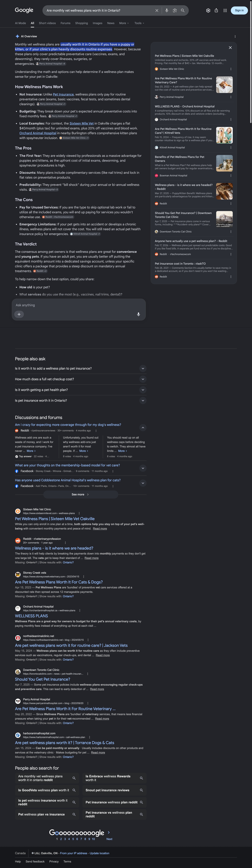The image size is (252, 868).
Task: Clear the search query with X icon
Action: 157,10
